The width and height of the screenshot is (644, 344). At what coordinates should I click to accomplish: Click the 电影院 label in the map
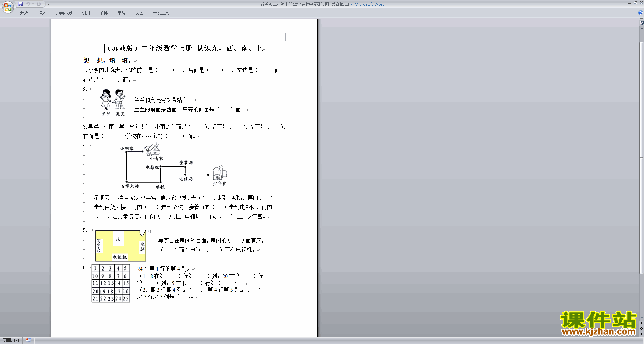pos(152,167)
